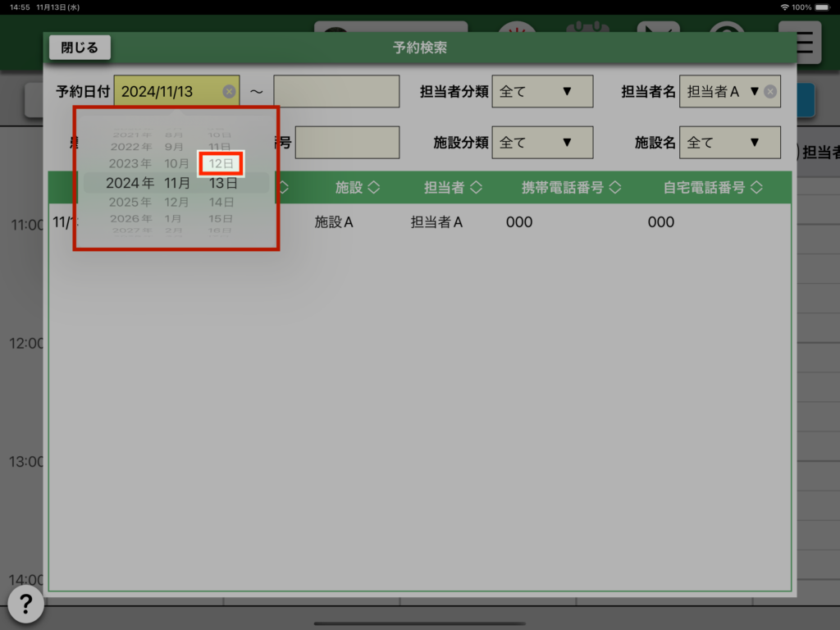840x630 pixels.
Task: Open the hamburger menu icon
Action: (805, 43)
